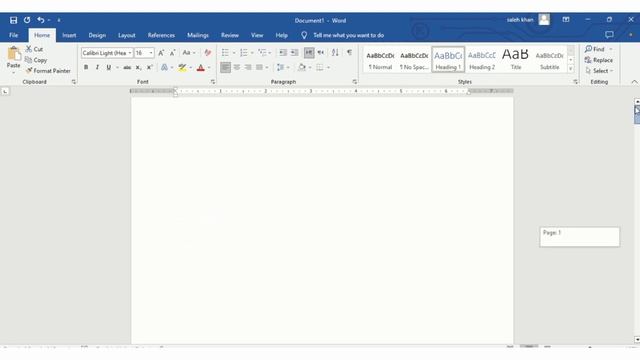Toggle bold formatting
640x360 pixels.
86,67
